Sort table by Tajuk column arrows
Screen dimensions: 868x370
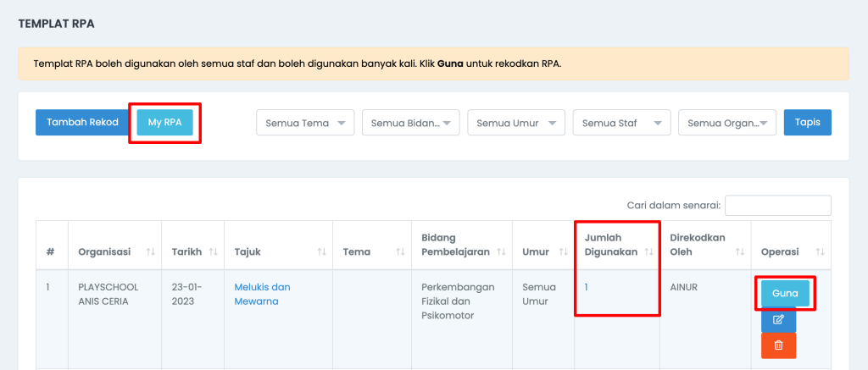pyautogui.click(x=321, y=251)
